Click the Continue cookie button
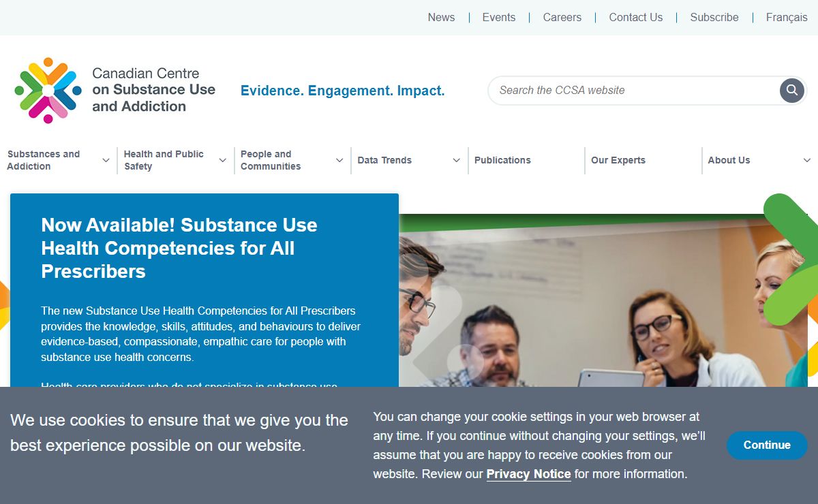The image size is (818, 504). (767, 445)
